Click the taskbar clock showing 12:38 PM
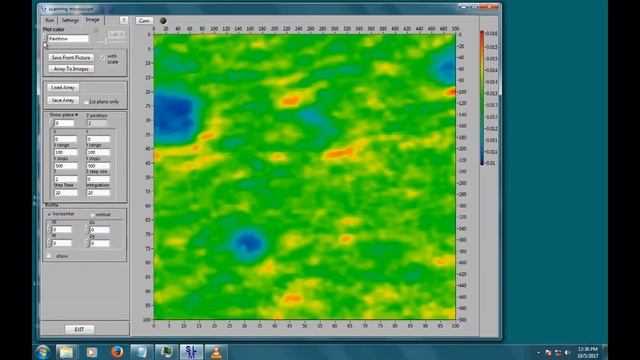 (x=588, y=352)
